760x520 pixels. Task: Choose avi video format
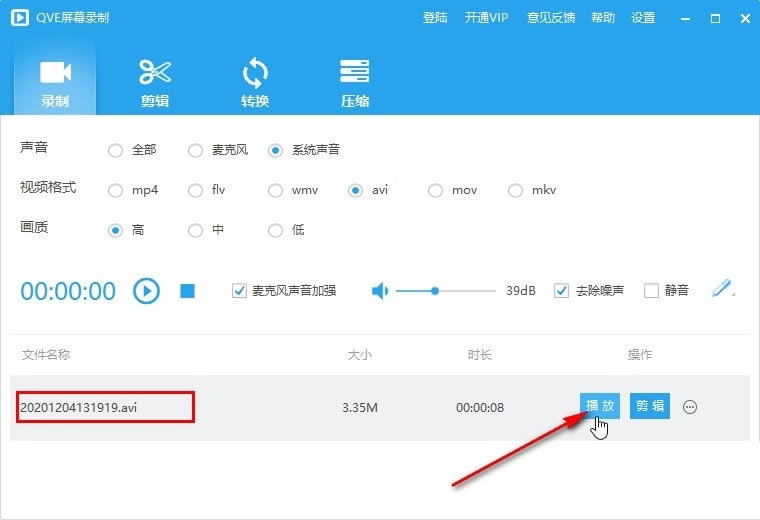click(355, 190)
